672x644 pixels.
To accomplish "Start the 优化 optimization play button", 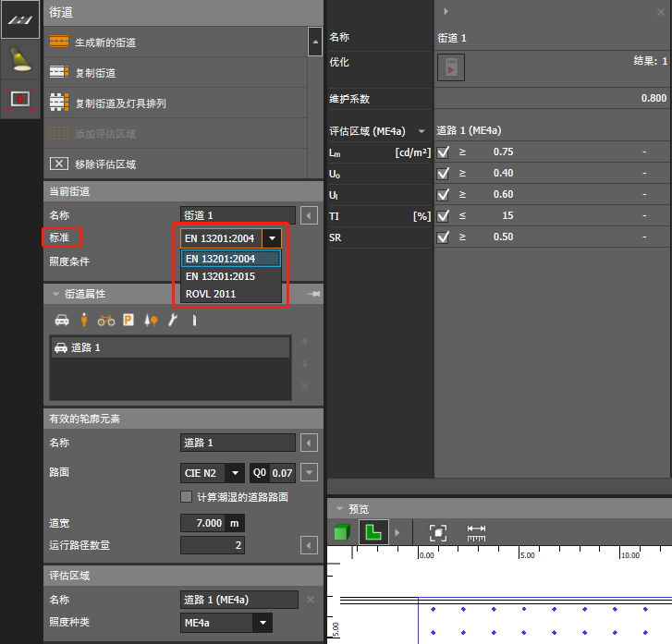I will (451, 67).
